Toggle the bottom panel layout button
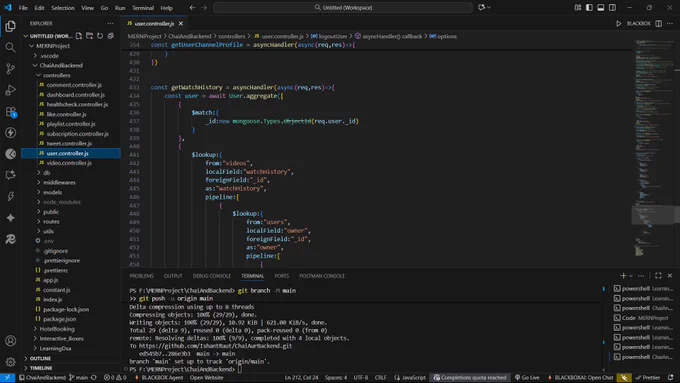 [601, 7]
